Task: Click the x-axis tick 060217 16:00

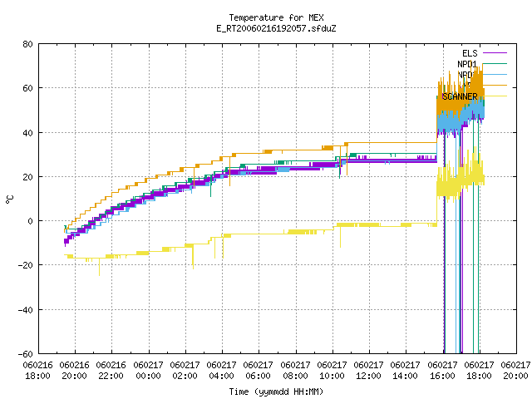Action: point(442,370)
